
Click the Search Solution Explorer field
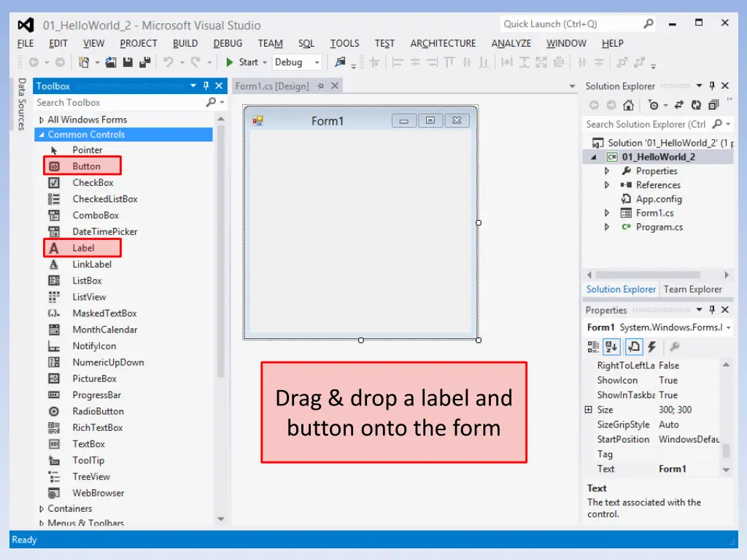tap(647, 124)
